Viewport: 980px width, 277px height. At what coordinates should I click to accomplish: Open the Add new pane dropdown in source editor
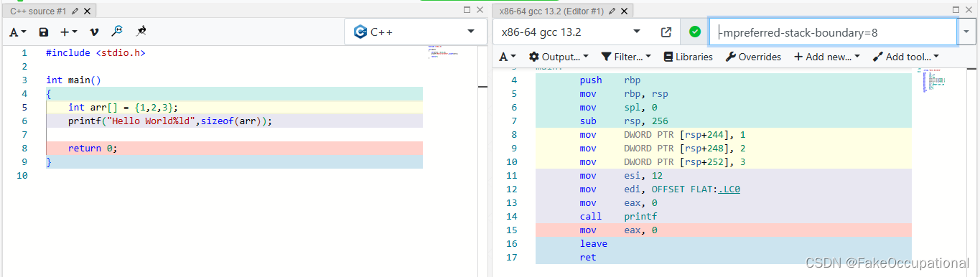[x=69, y=32]
